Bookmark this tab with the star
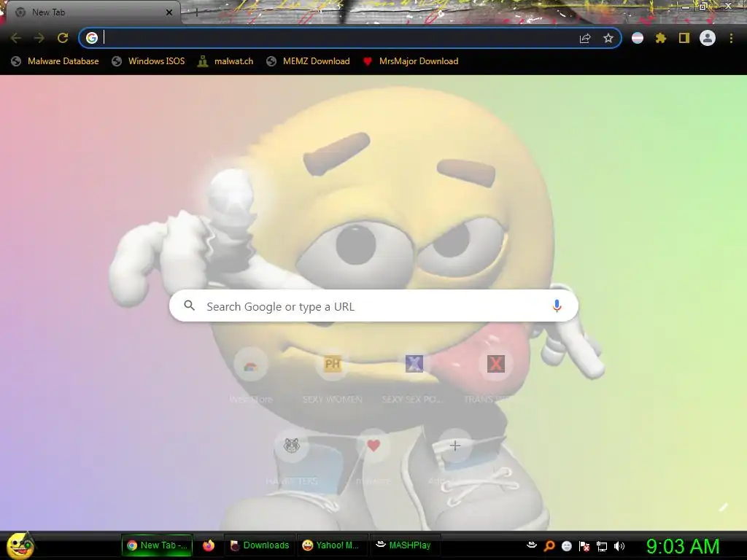Image resolution: width=747 pixels, height=560 pixels. click(x=608, y=38)
